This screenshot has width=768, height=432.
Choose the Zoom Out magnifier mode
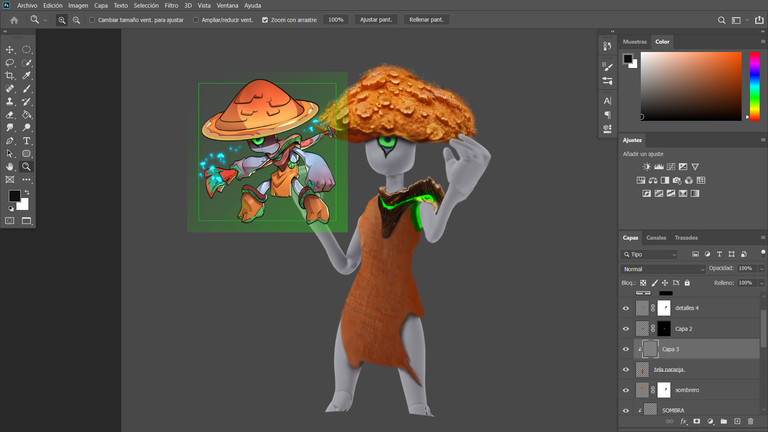pyautogui.click(x=76, y=20)
